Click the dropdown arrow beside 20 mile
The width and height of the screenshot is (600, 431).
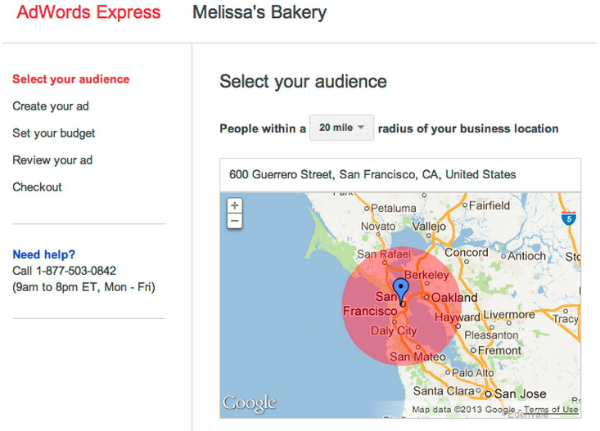(360, 127)
